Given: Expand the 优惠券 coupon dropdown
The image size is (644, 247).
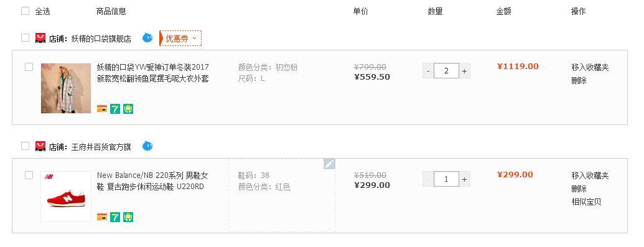Looking at the screenshot, I should click(x=180, y=38).
